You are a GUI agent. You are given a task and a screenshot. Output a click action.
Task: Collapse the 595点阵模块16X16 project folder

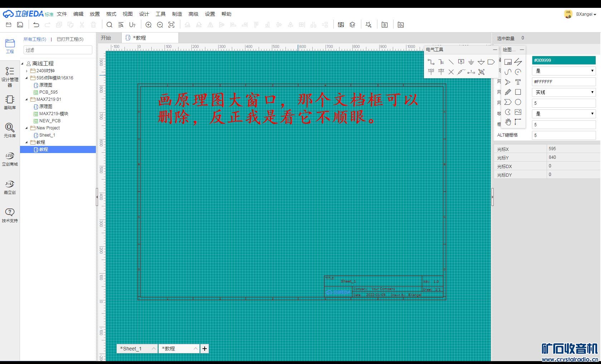pyautogui.click(x=26, y=78)
